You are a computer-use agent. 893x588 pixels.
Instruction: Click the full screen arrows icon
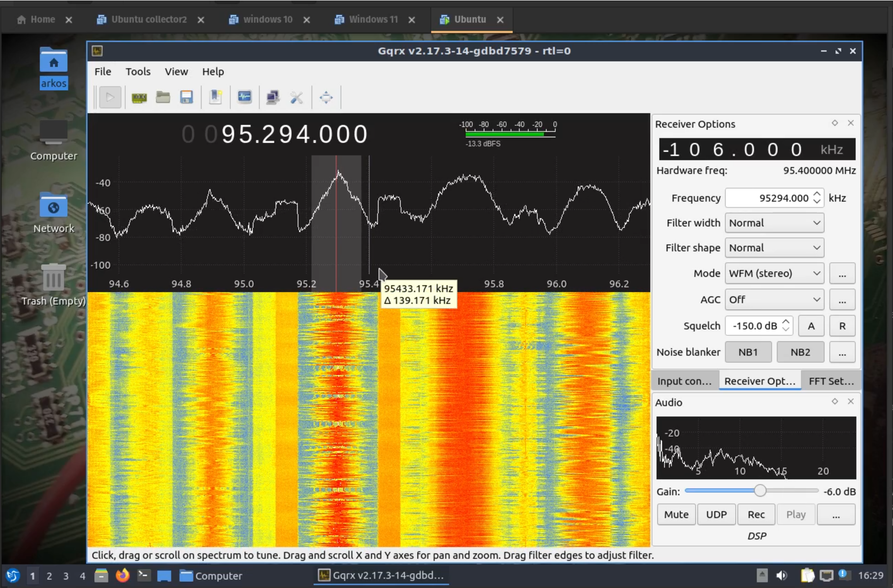(326, 98)
